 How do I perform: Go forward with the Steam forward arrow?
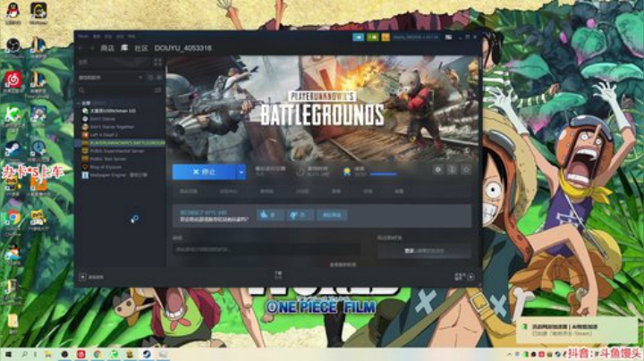pos(91,48)
